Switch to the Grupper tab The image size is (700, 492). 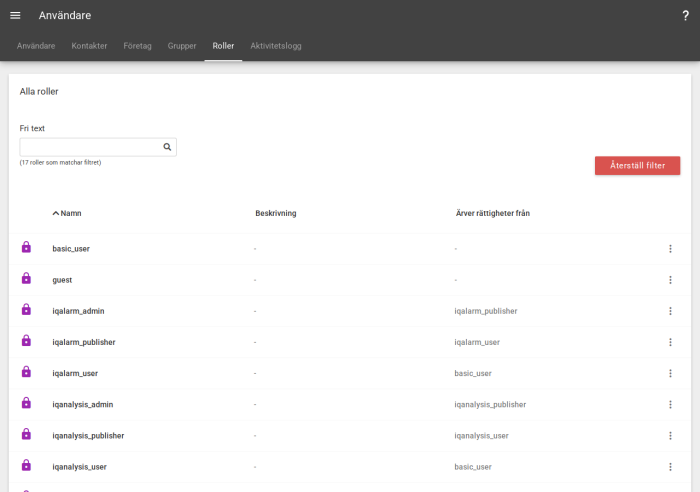tap(182, 46)
